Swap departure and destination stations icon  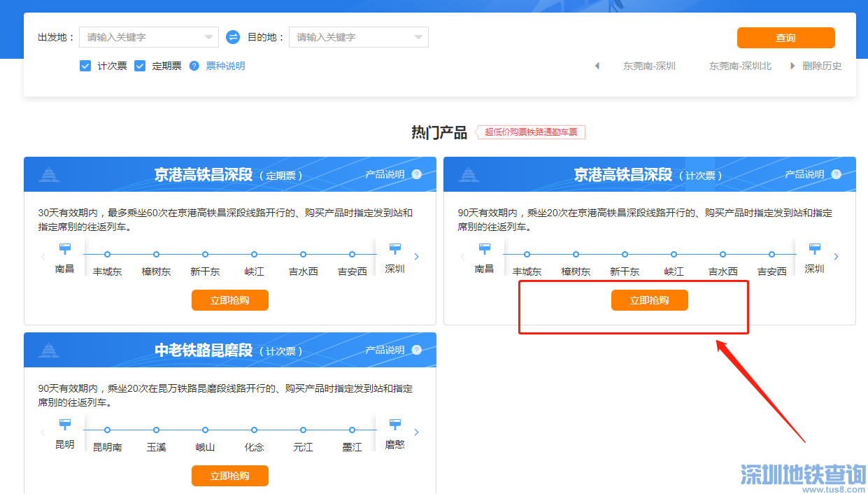coord(233,37)
